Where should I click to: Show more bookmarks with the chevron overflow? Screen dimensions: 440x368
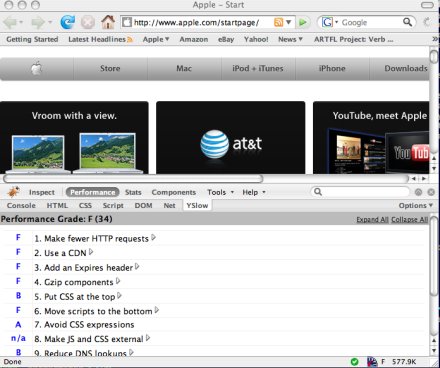click(435, 39)
